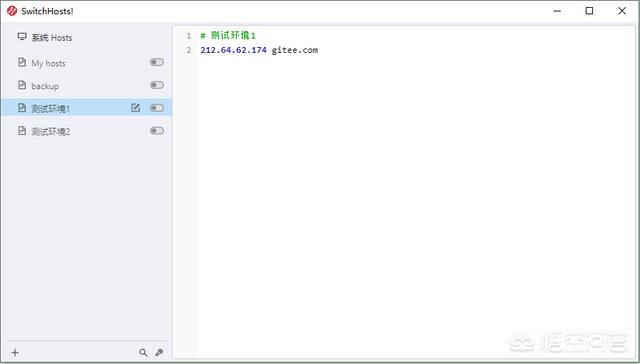Click the file icon beside backup

[22, 85]
